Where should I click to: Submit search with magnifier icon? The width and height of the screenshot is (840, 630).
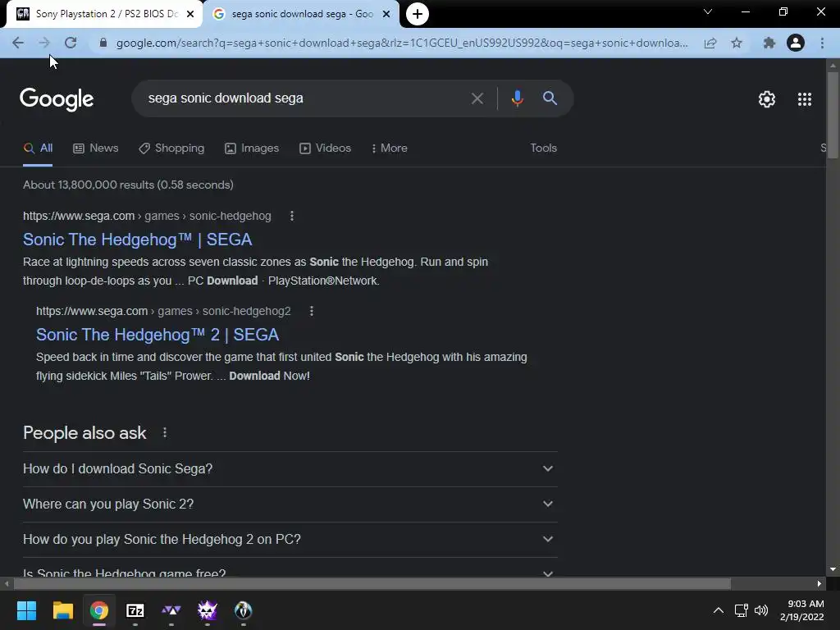coord(550,98)
